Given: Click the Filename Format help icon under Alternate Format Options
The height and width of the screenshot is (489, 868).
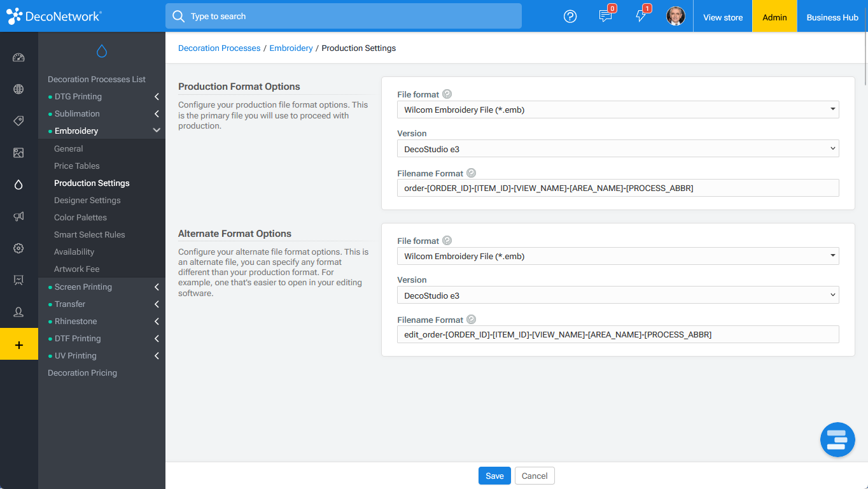Looking at the screenshot, I should click(471, 320).
